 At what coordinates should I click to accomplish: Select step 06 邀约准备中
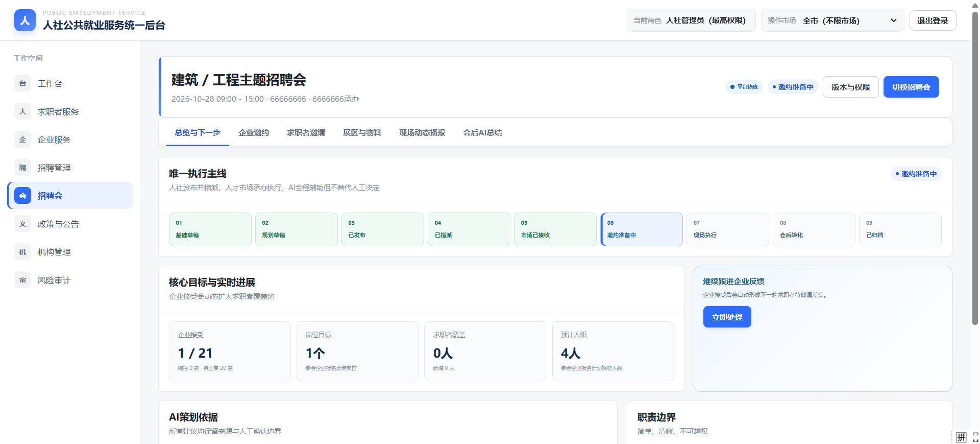[x=642, y=229]
